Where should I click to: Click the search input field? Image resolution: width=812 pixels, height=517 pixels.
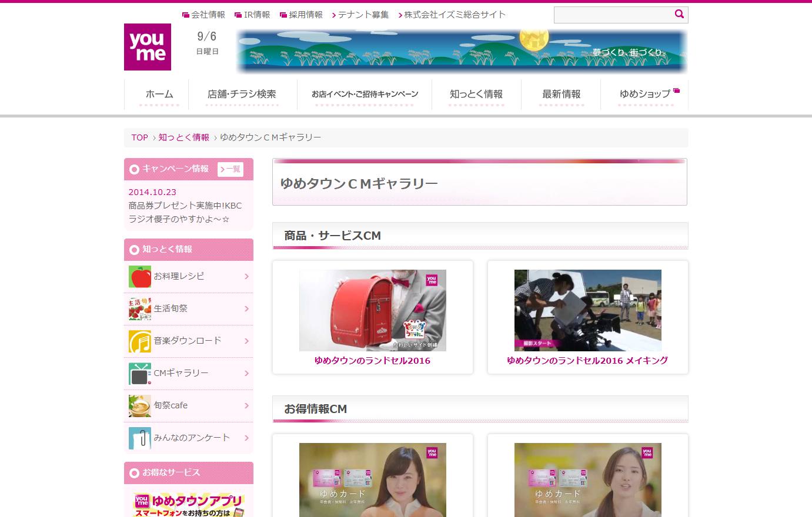(x=613, y=15)
